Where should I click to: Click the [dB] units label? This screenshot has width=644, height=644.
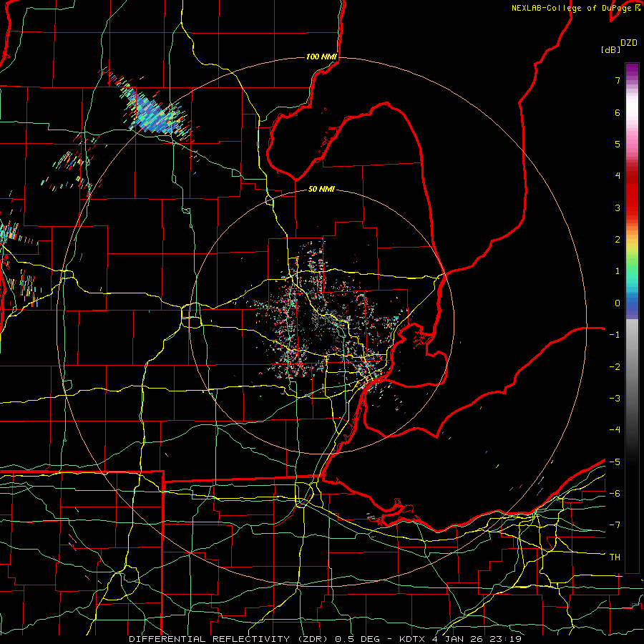610,49
